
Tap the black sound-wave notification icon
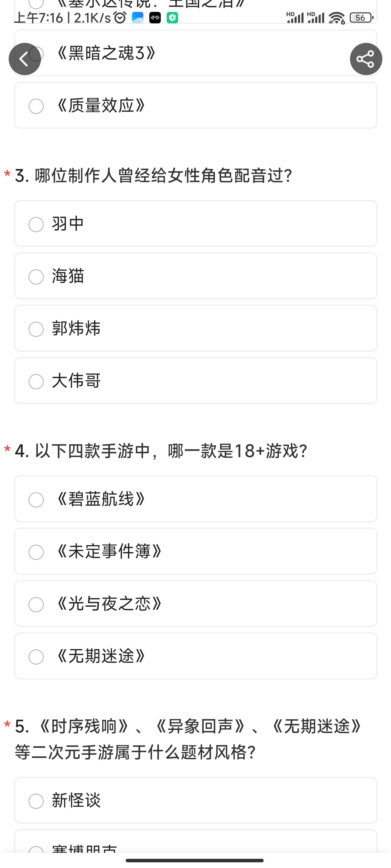[x=155, y=18]
